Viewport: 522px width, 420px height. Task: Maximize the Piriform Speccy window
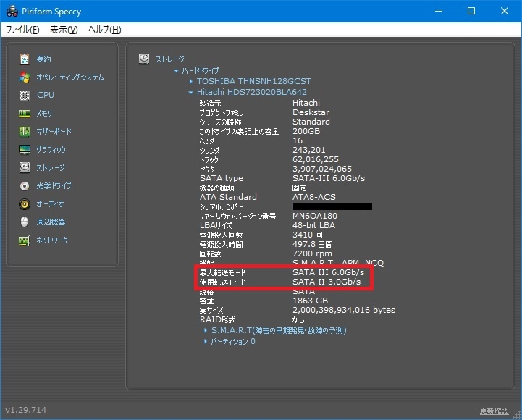point(471,11)
